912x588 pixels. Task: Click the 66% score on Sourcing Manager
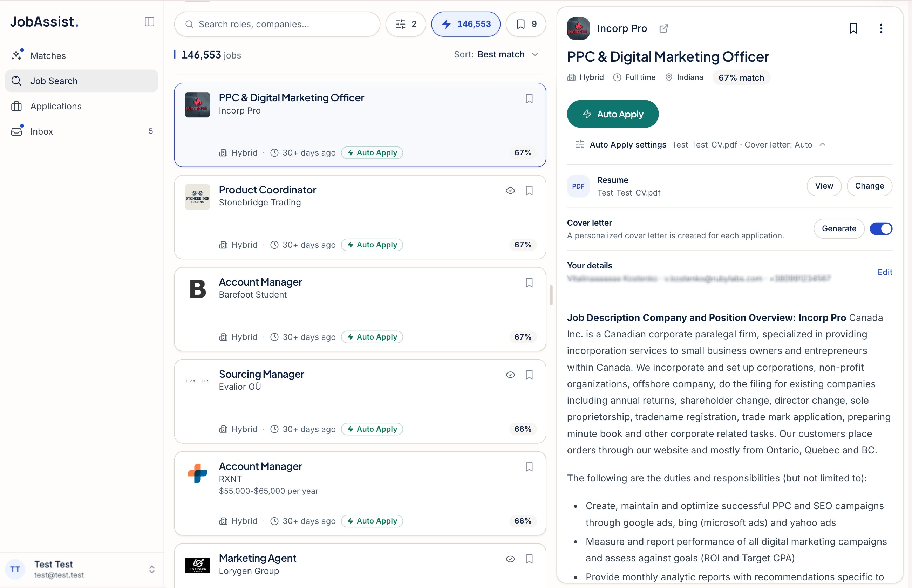coord(523,429)
